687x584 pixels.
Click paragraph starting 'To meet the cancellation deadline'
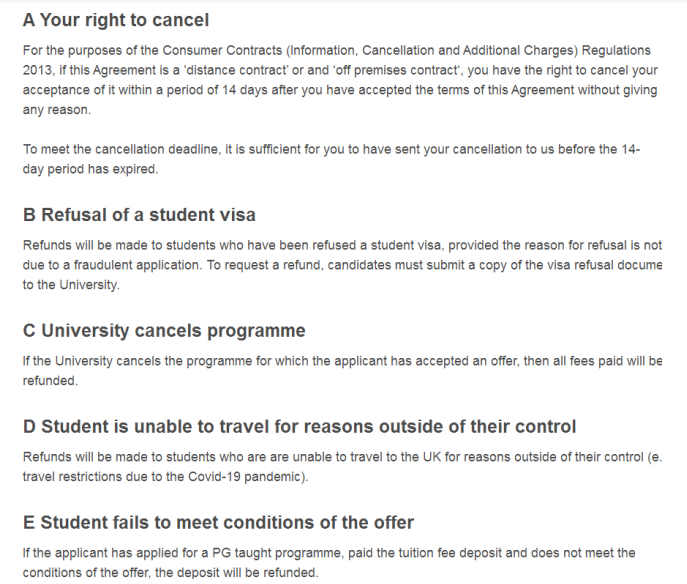click(x=332, y=159)
